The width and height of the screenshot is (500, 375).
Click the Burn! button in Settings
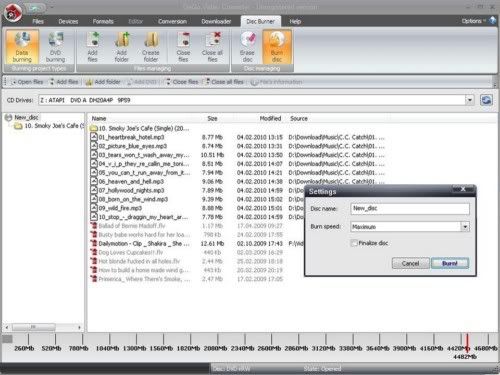point(450,263)
